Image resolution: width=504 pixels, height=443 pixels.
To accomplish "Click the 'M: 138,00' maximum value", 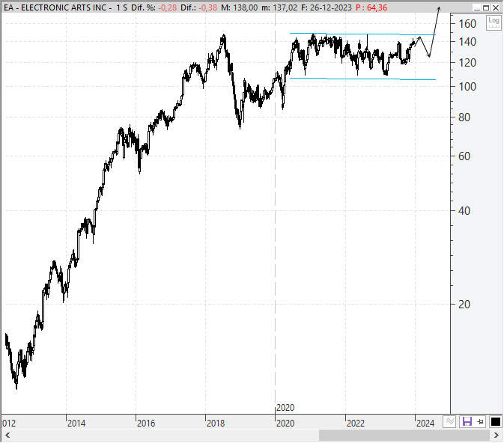I will pyautogui.click(x=239, y=7).
